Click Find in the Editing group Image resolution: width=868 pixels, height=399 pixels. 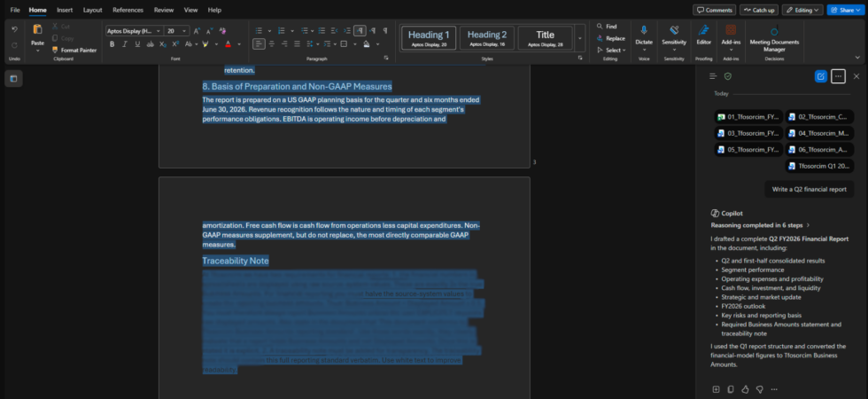click(x=607, y=26)
